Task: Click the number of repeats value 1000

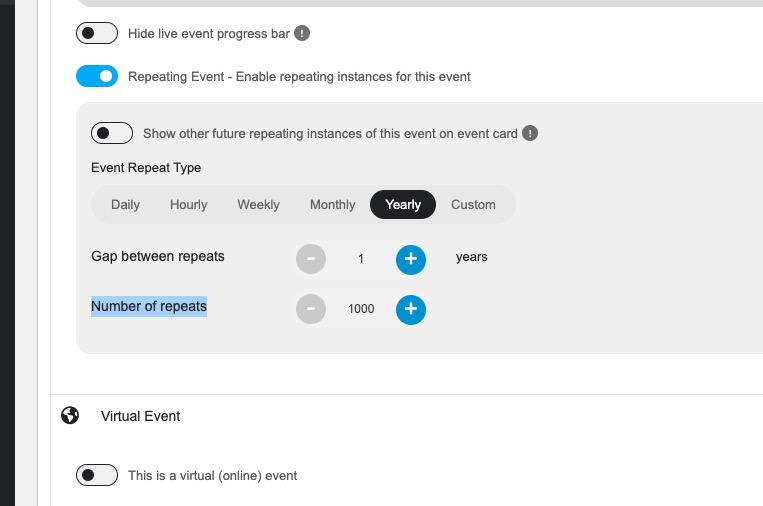Action: click(361, 309)
